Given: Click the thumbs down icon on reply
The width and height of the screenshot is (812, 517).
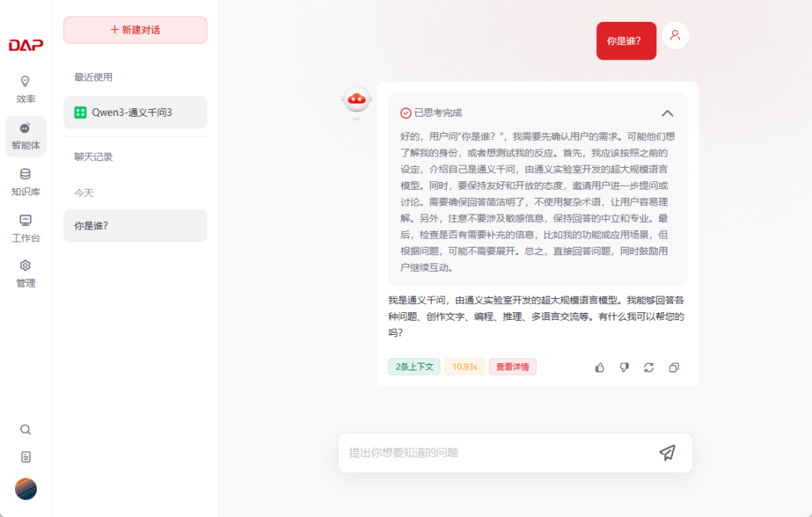Looking at the screenshot, I should (624, 367).
